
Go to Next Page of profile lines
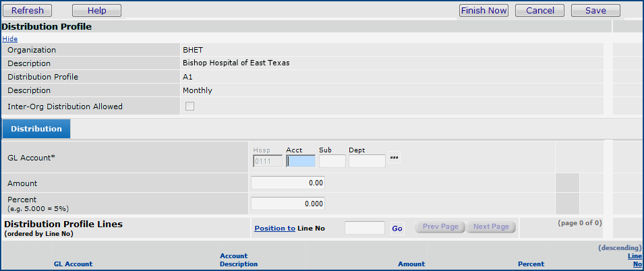491,227
